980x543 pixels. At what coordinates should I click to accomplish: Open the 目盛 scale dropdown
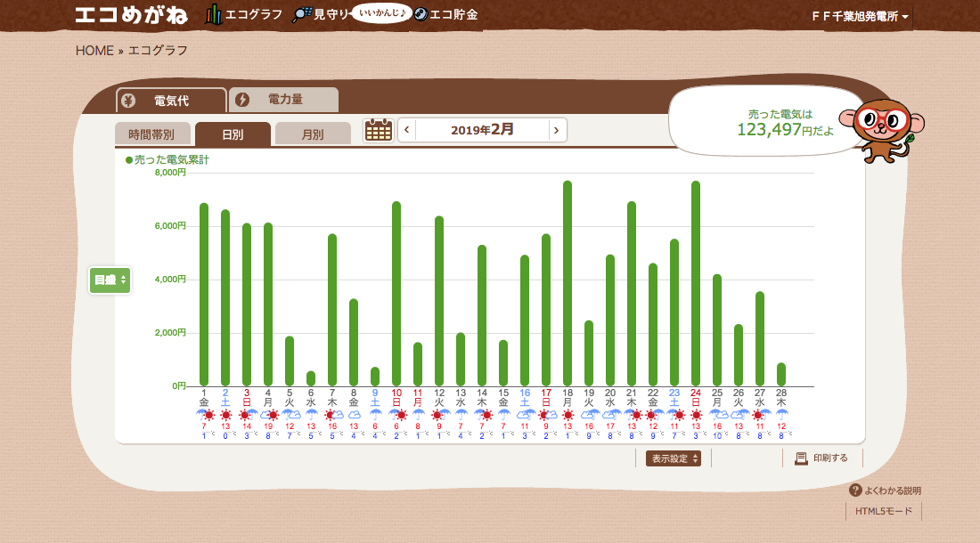coord(110,280)
